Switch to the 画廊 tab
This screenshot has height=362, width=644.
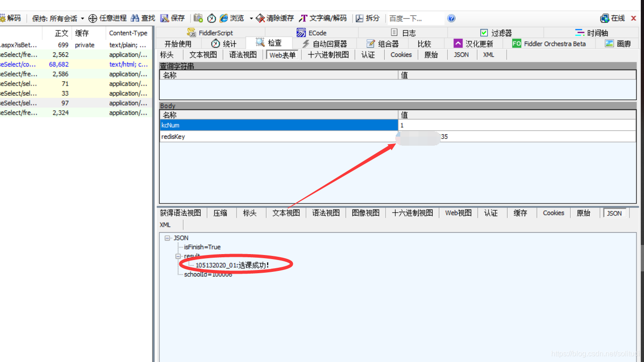pyautogui.click(x=618, y=44)
